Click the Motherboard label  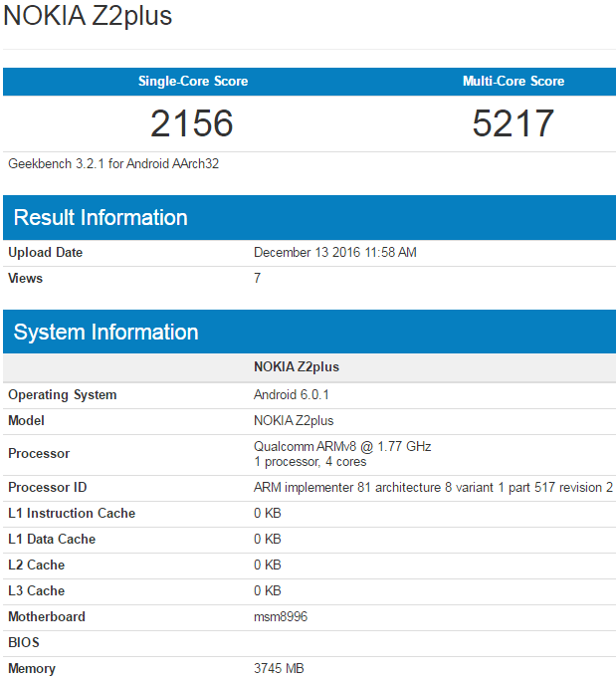tap(47, 617)
